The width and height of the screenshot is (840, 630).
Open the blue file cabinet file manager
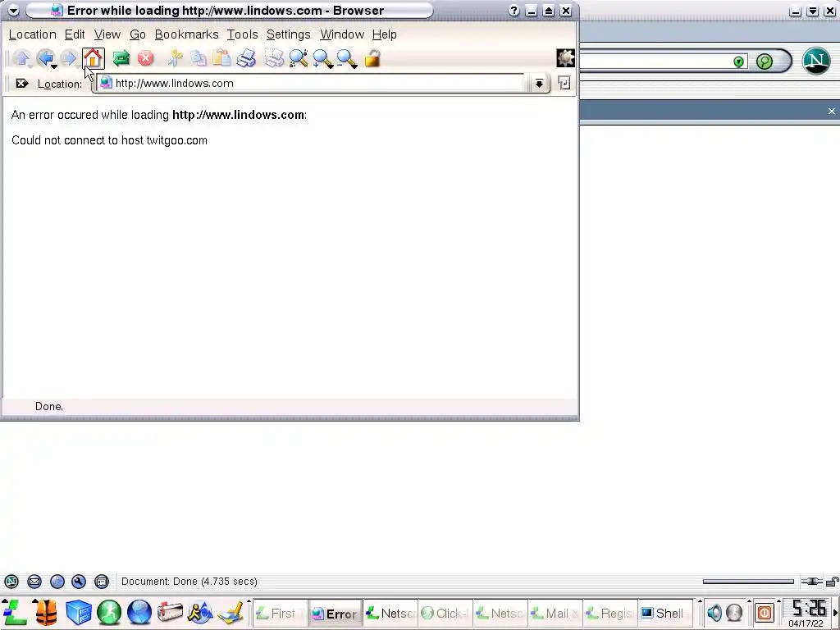point(78,612)
